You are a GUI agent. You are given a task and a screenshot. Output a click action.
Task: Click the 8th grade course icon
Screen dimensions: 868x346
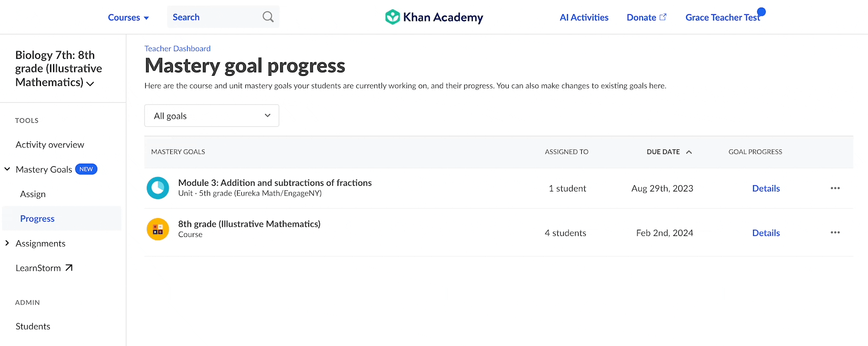(158, 229)
